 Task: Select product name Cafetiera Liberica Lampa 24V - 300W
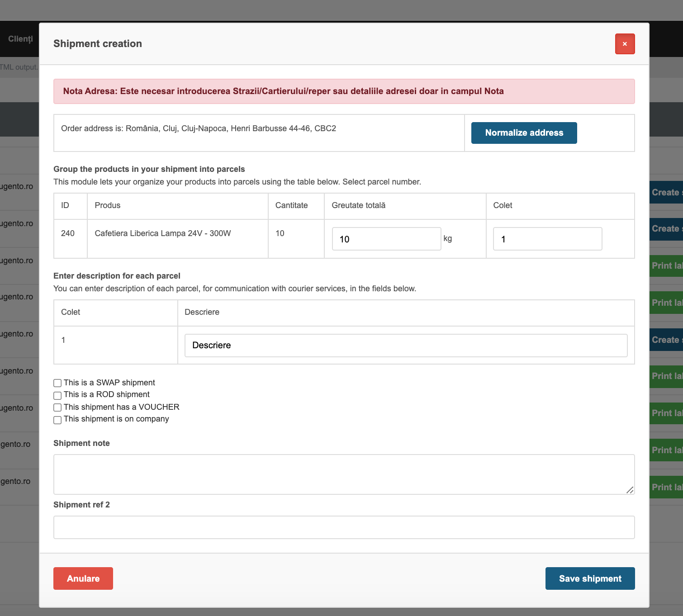pos(163,233)
